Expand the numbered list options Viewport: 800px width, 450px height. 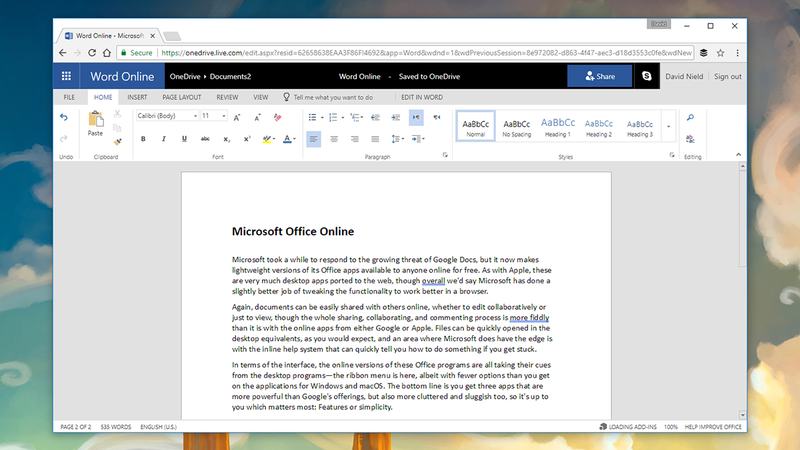pos(343,118)
